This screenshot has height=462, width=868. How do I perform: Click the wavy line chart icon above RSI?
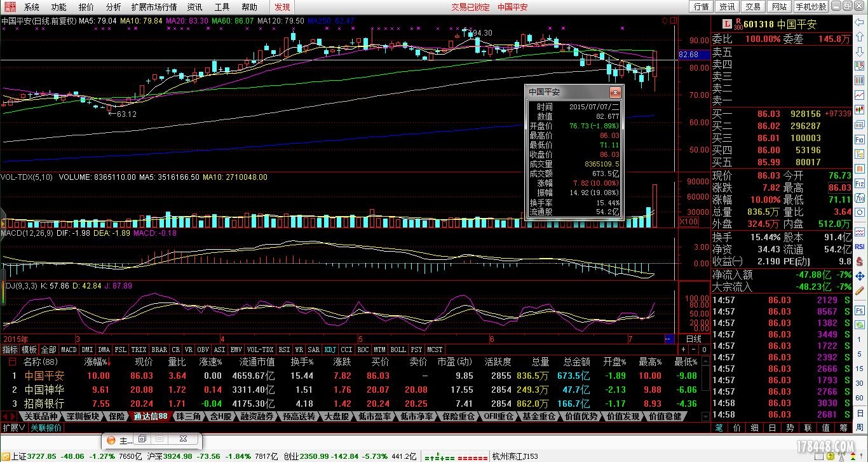tap(858, 232)
